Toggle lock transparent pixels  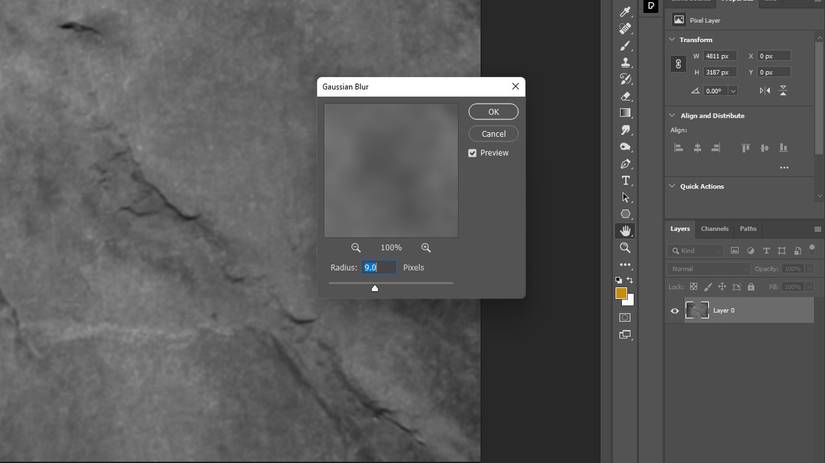[x=693, y=287]
